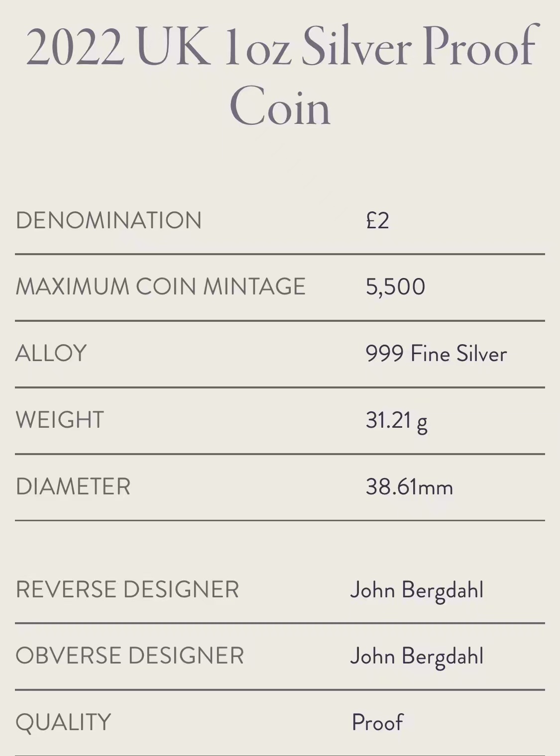
Task: Select the DIAMETER label
Action: pyautogui.click(x=73, y=486)
